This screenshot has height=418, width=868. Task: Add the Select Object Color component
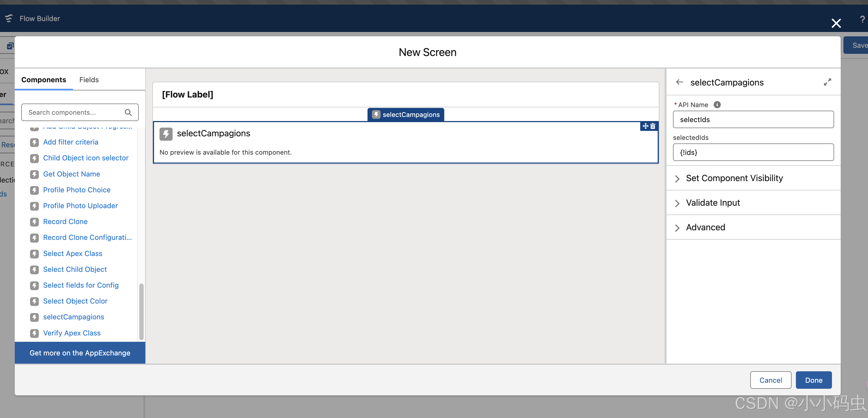click(x=75, y=301)
